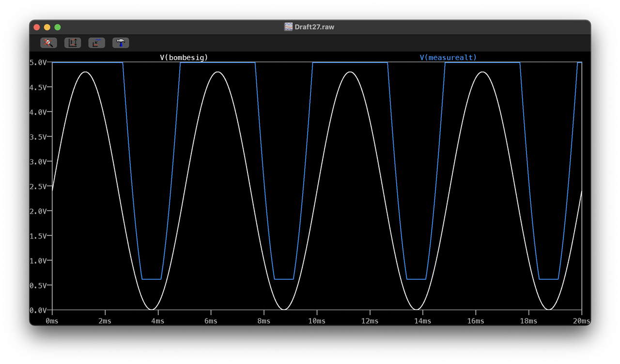Click the Draft27.raw window title text
Image resolution: width=620 pixels, height=364 pixels.
(314, 27)
